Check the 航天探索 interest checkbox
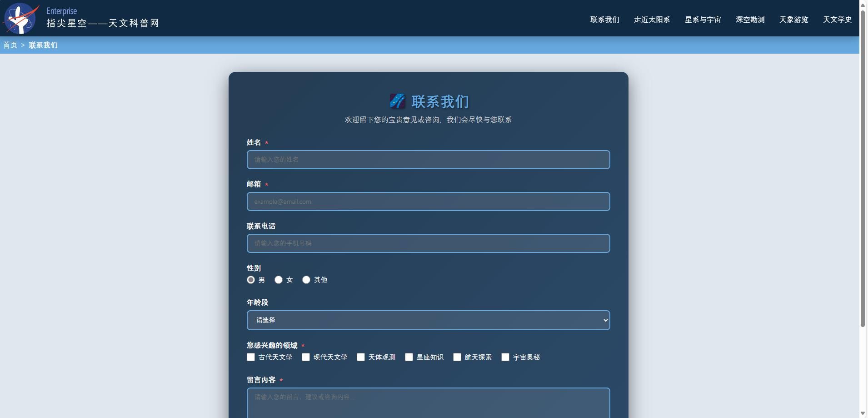The width and height of the screenshot is (868, 418). [x=456, y=358]
